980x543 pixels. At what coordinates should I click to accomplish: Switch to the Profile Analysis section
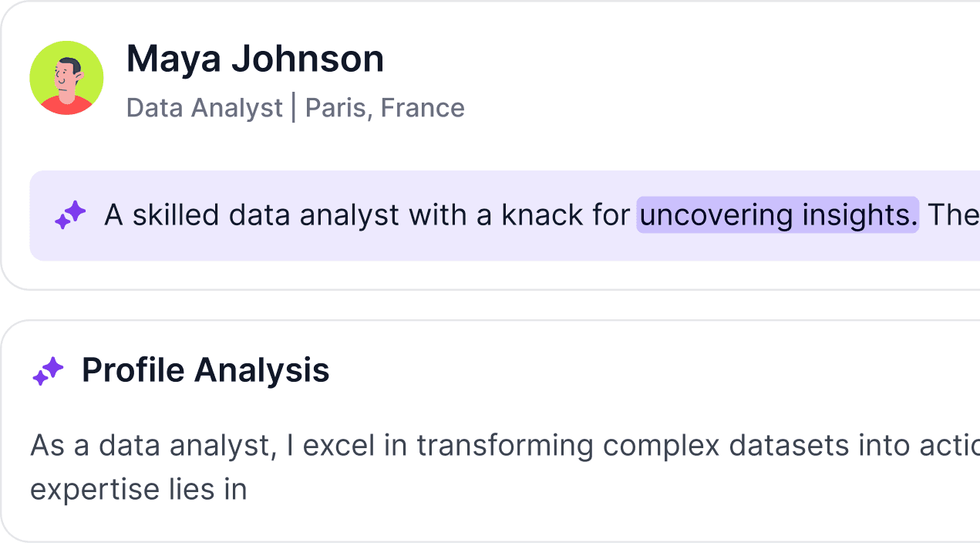click(x=205, y=371)
